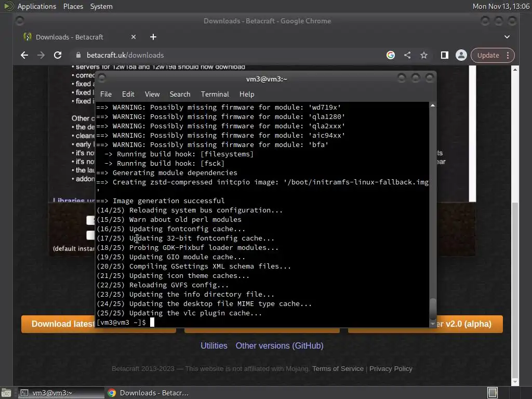The height and width of the screenshot is (399, 532).
Task: Click the clock Mon Nov 13, 13:06
Action: point(501,6)
